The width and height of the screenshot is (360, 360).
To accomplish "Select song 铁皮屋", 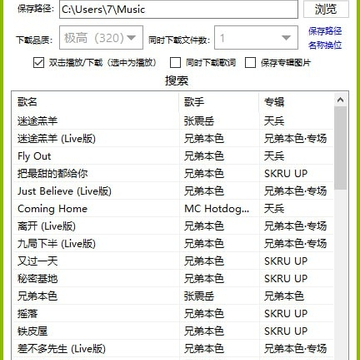I will point(33,331).
